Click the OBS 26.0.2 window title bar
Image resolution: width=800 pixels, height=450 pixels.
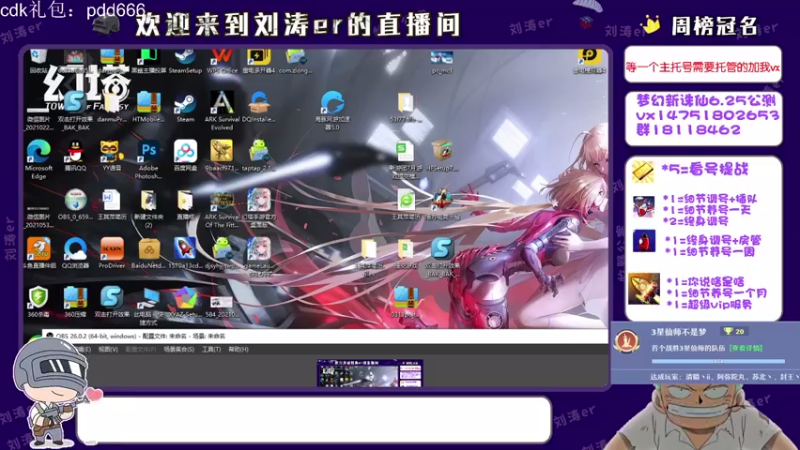click(327, 336)
